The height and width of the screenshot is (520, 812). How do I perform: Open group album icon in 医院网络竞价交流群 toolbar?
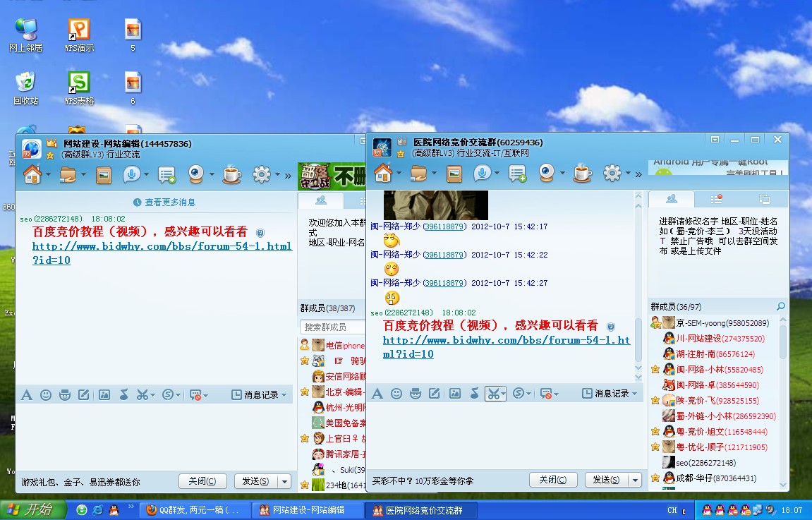454,173
